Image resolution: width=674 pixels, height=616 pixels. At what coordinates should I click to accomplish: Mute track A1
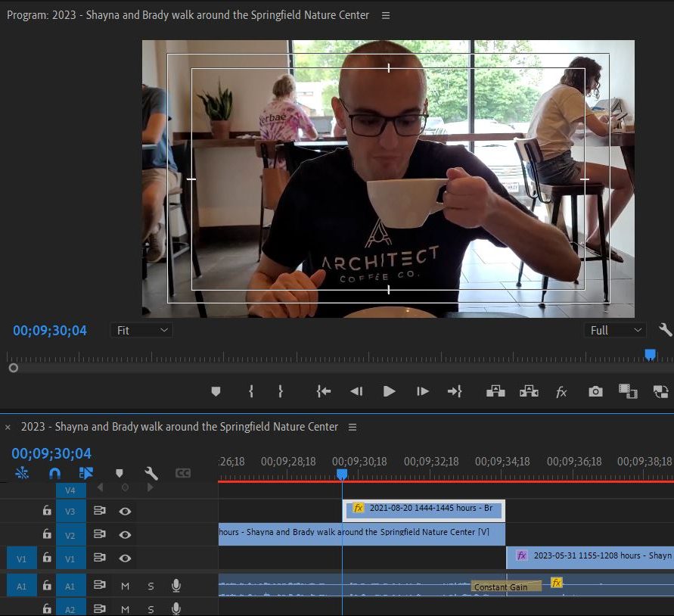pos(125,586)
